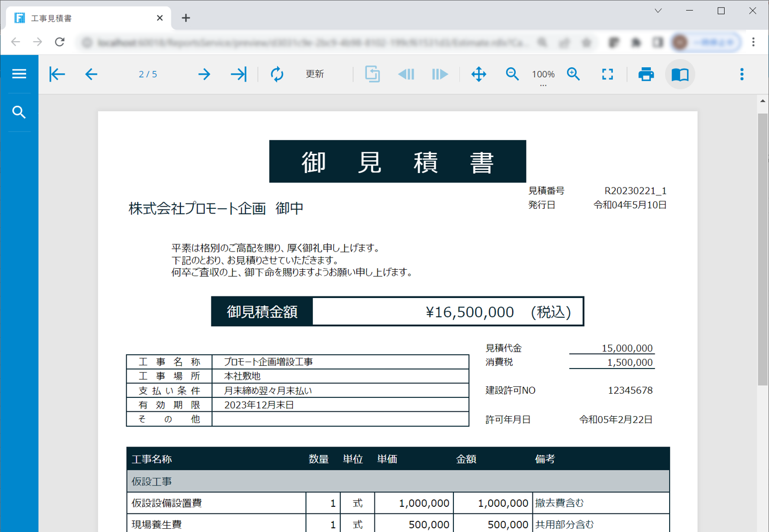Go to the previous report page
The image size is (769, 532).
pyautogui.click(x=91, y=74)
